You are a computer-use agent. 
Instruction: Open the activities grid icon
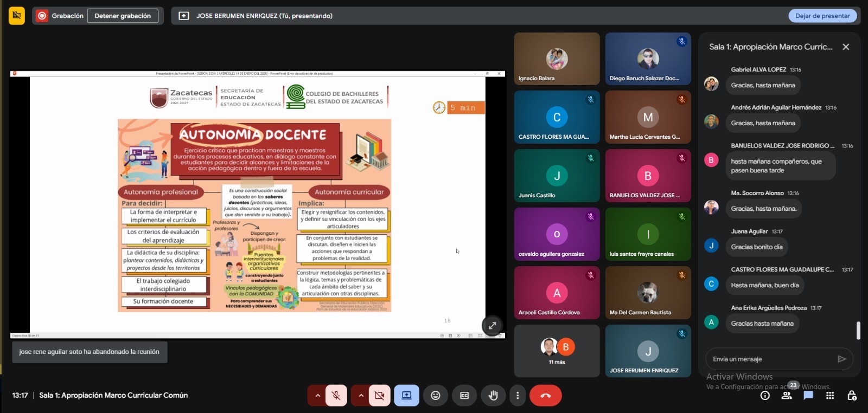tap(830, 396)
